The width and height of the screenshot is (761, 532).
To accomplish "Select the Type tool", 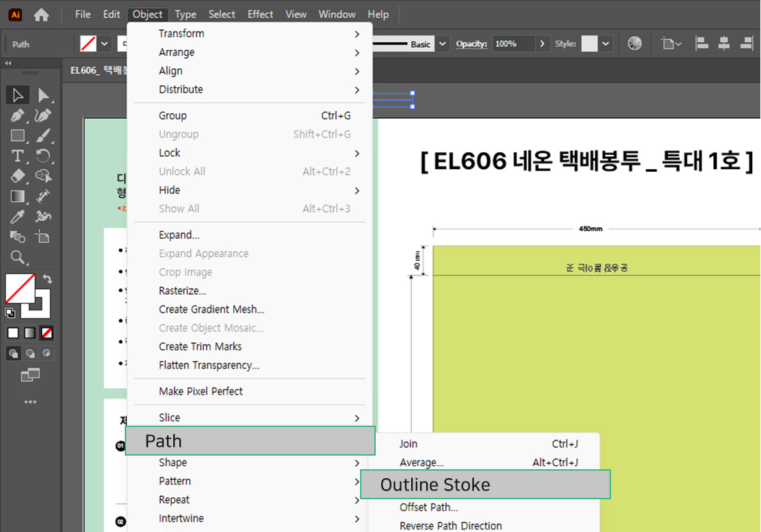I will (x=18, y=156).
